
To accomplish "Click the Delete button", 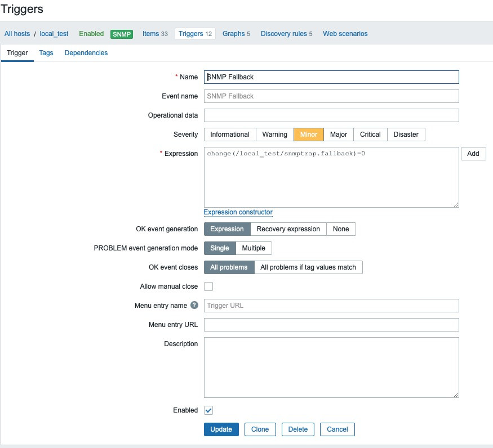I will (298, 429).
